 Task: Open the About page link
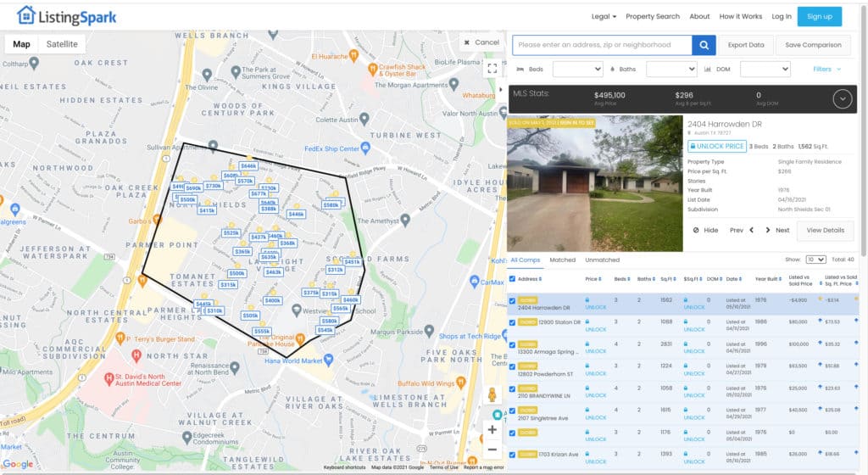pyautogui.click(x=699, y=17)
